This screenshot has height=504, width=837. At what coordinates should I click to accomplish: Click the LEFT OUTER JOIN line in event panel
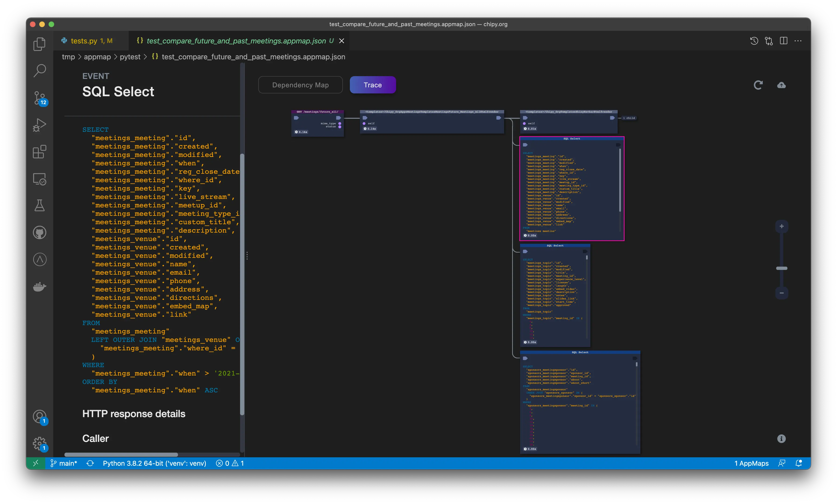tap(165, 340)
